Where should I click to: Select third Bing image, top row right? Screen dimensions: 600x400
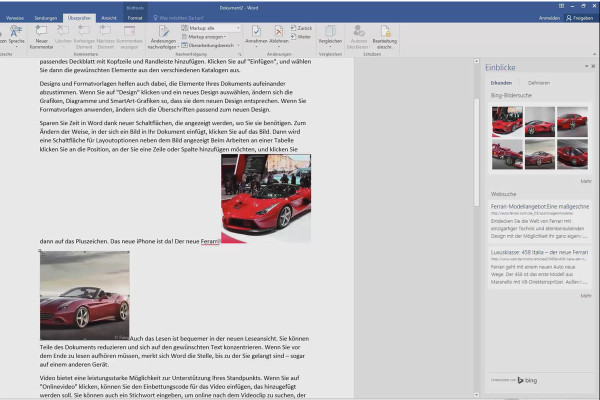tap(572, 121)
